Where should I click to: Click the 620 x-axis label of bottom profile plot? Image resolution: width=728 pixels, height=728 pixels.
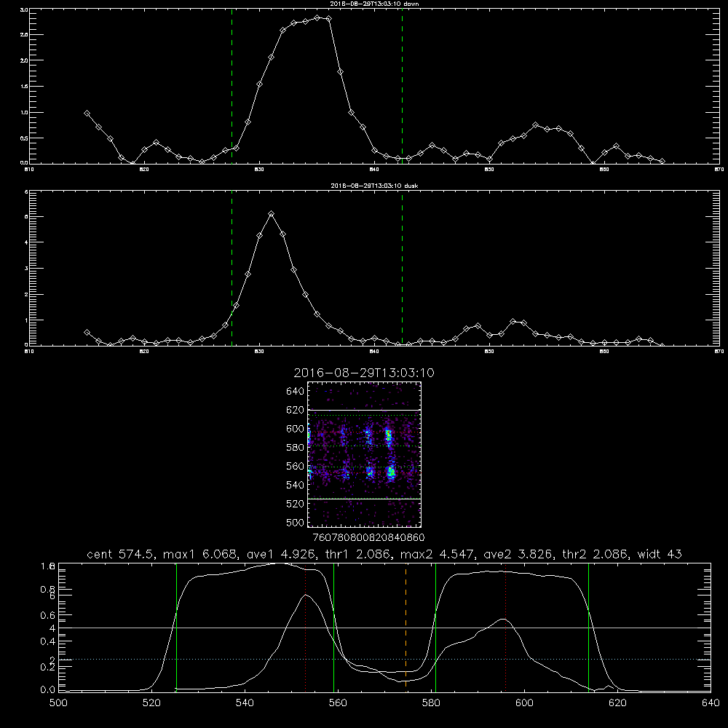pyautogui.click(x=617, y=703)
